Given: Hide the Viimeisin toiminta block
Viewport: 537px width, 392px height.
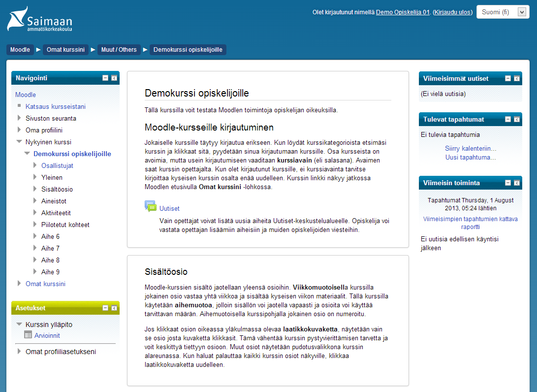Looking at the screenshot, I should coord(508,183).
